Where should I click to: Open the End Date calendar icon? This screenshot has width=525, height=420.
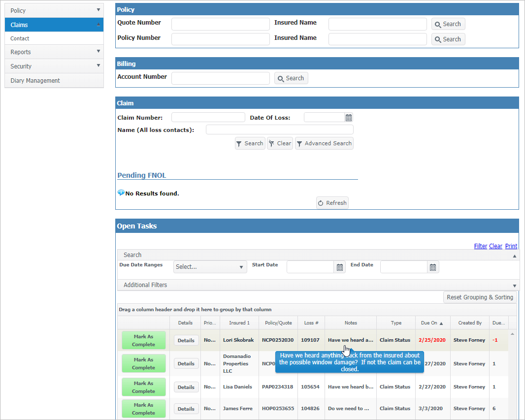tap(433, 267)
